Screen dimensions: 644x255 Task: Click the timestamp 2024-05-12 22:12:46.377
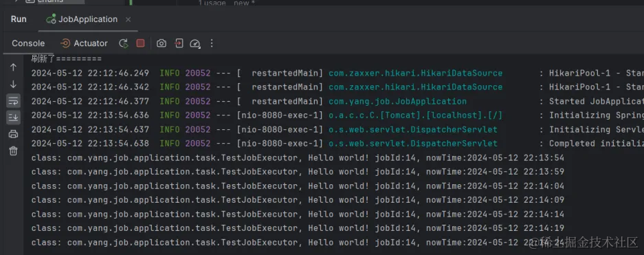coord(90,102)
